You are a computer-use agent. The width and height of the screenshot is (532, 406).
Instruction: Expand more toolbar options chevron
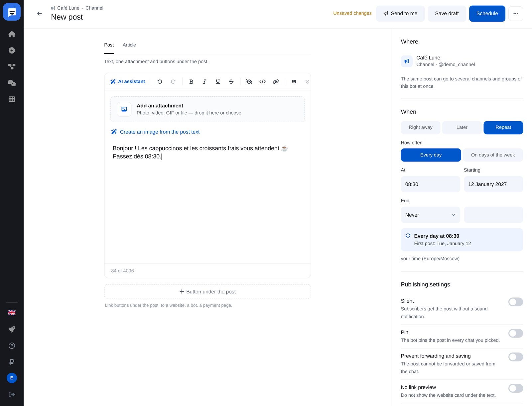[x=307, y=81]
